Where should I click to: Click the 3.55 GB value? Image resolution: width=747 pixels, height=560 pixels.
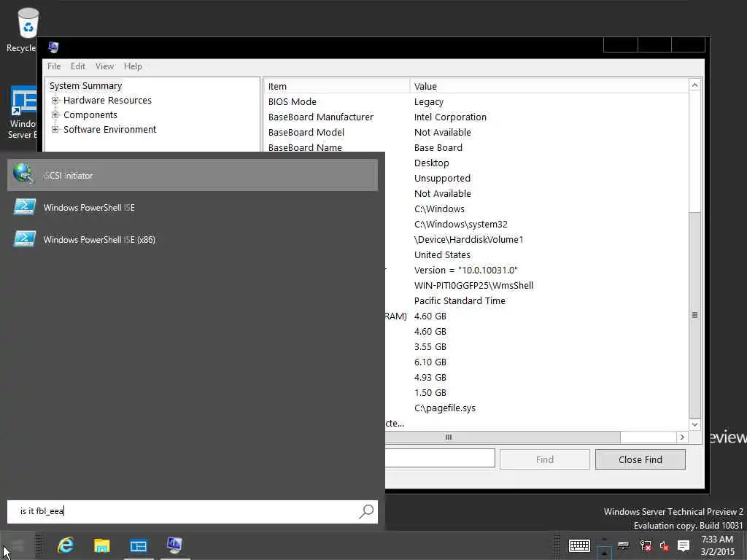pyautogui.click(x=430, y=346)
